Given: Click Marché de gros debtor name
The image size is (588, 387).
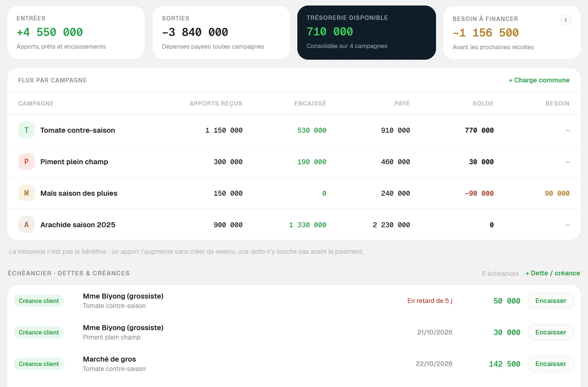Looking at the screenshot, I should (109, 359).
